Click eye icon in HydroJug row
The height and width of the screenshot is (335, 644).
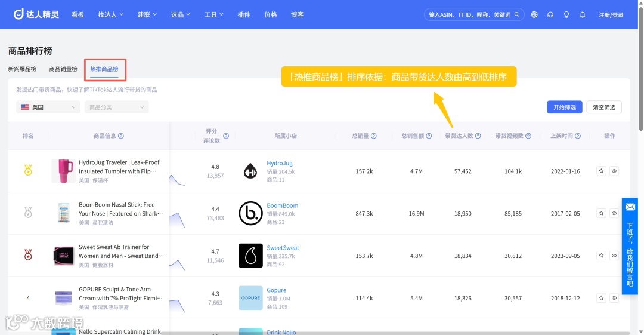614,171
